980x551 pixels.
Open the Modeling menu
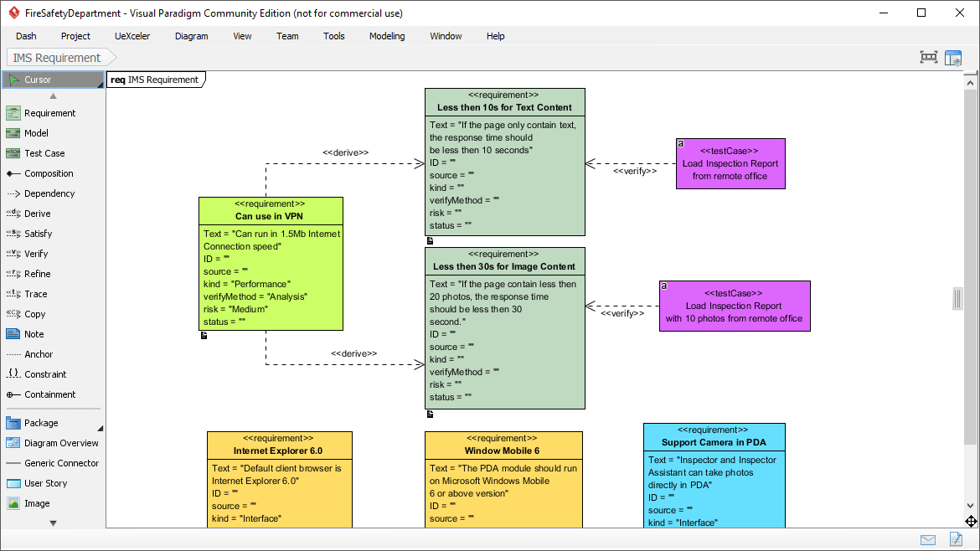point(386,36)
